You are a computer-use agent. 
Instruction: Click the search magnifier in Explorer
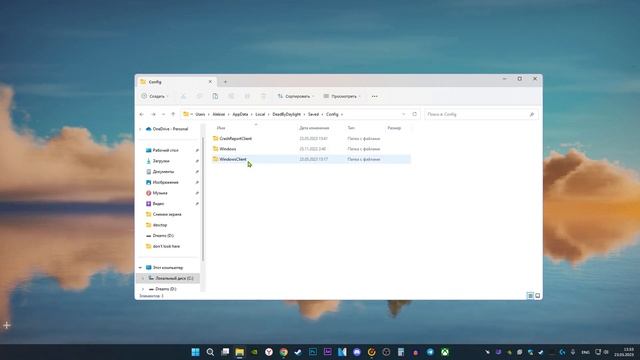(x=531, y=115)
